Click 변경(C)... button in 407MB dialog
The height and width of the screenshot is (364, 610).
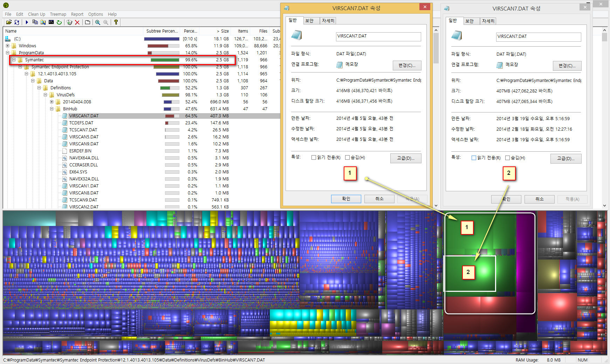click(567, 66)
